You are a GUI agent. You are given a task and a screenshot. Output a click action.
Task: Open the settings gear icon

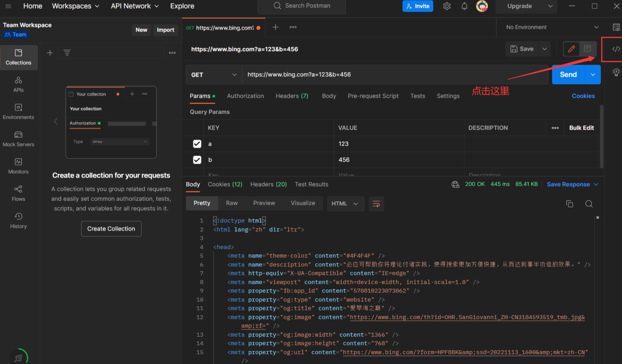(447, 6)
